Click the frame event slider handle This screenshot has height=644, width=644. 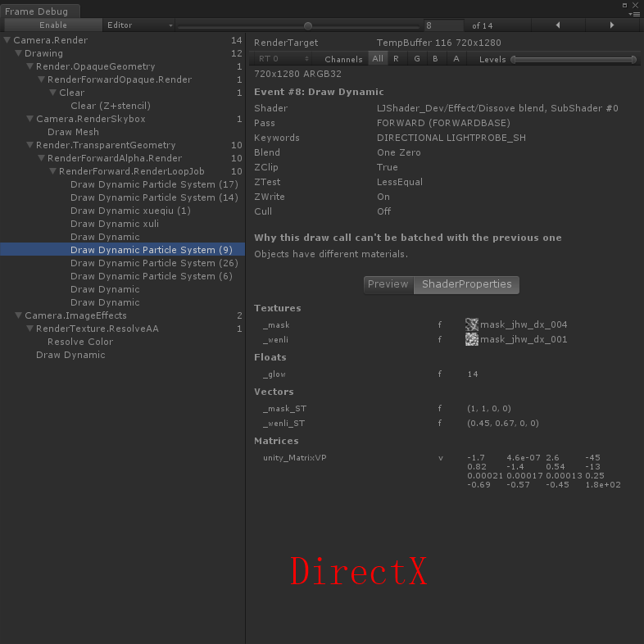pyautogui.click(x=307, y=26)
